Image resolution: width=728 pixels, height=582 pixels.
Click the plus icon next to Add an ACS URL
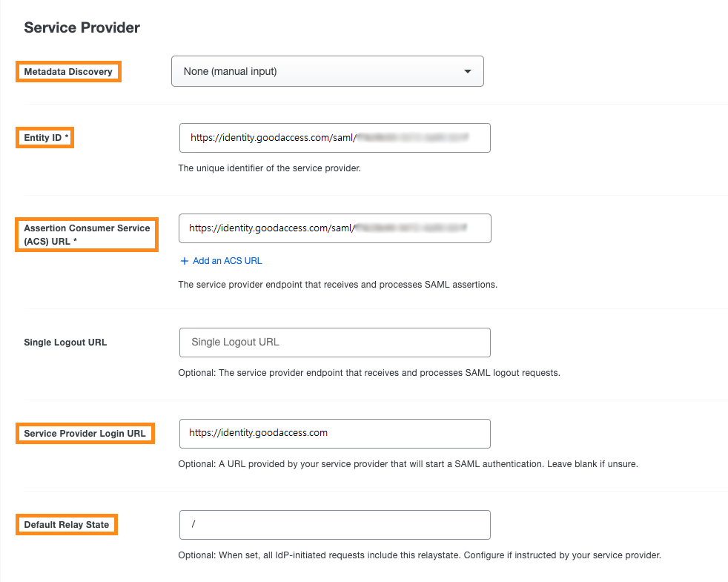point(184,261)
